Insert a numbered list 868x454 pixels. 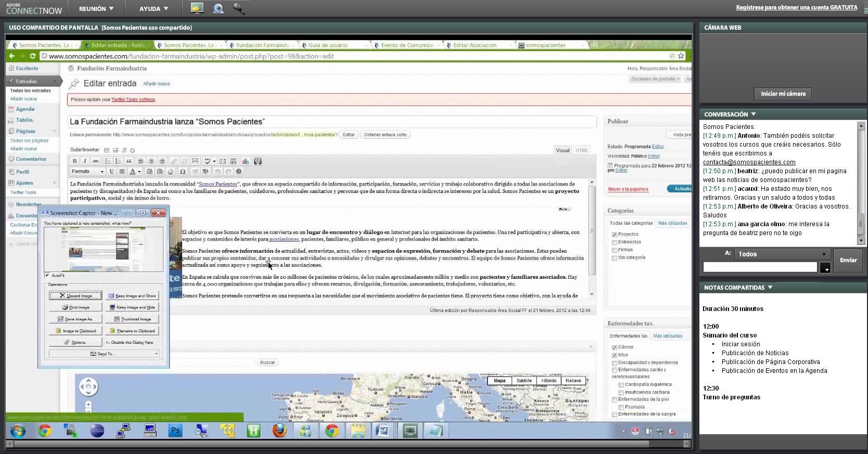tap(118, 161)
